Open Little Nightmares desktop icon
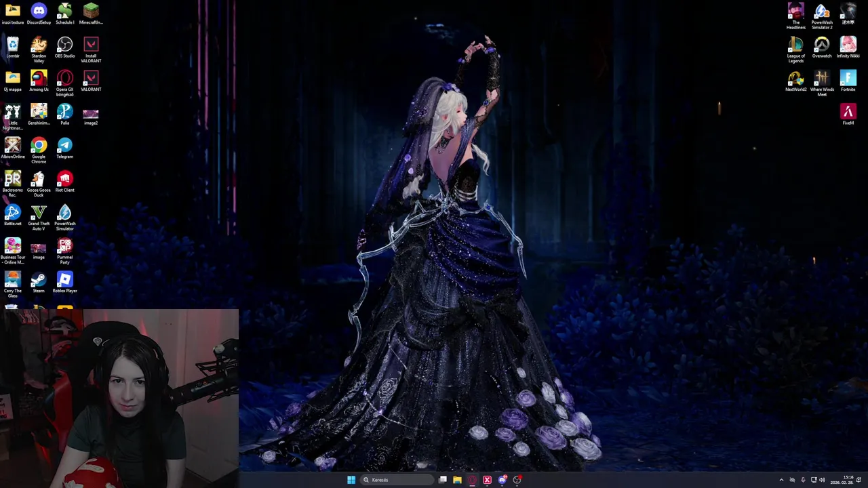 pos(13,117)
